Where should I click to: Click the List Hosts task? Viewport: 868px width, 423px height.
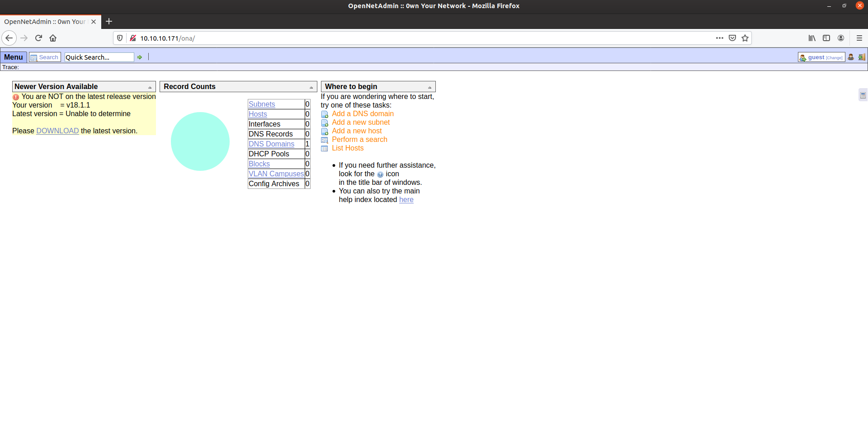(x=348, y=148)
